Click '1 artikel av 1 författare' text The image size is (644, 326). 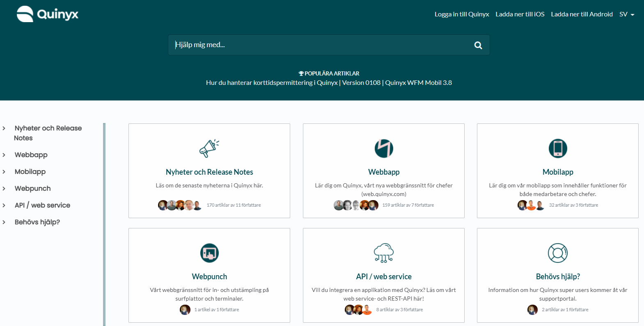(x=216, y=310)
